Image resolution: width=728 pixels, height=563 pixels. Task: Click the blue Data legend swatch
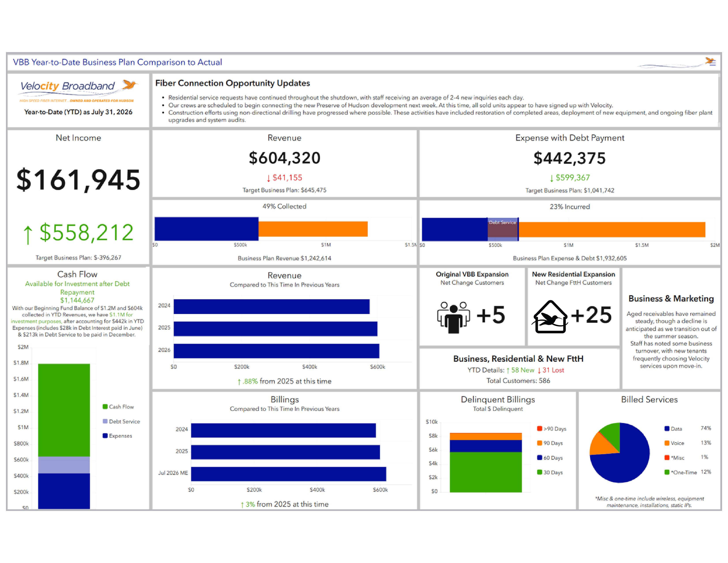coord(667,429)
